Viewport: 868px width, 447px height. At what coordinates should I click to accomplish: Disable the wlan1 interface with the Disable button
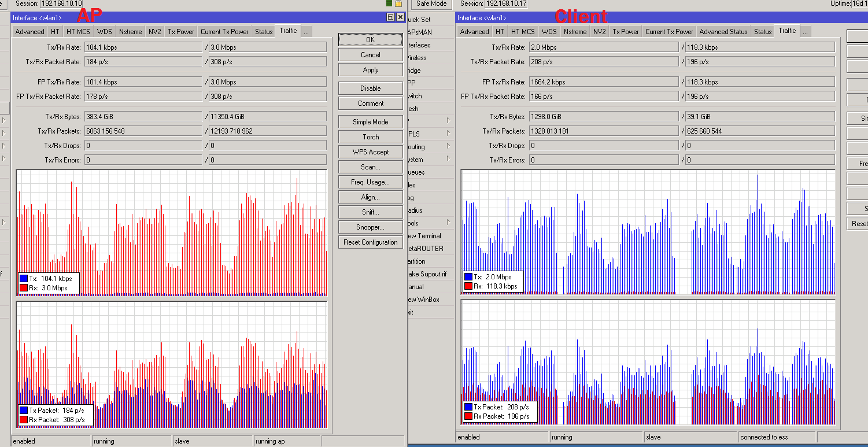click(x=371, y=88)
